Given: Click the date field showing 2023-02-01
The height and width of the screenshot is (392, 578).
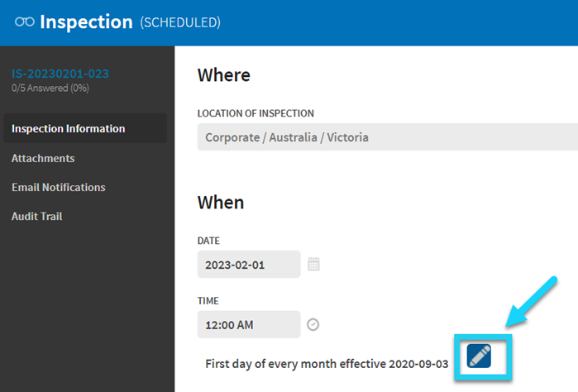Looking at the screenshot, I should (x=249, y=265).
